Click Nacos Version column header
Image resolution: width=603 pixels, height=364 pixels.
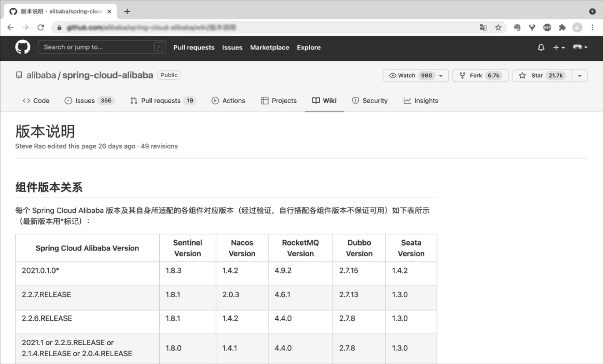coord(242,248)
